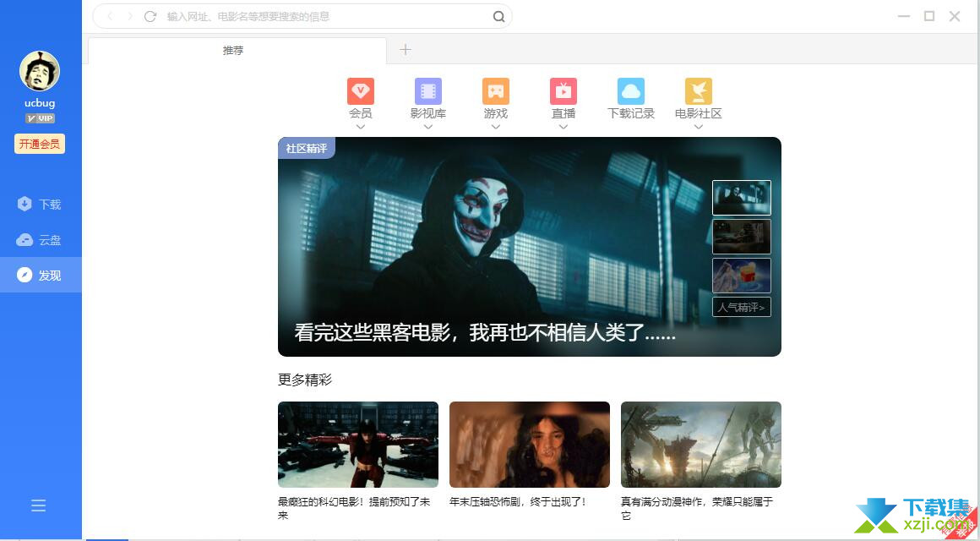Open the sci-fi movie article thumbnail
980x541 pixels.
tap(358, 445)
